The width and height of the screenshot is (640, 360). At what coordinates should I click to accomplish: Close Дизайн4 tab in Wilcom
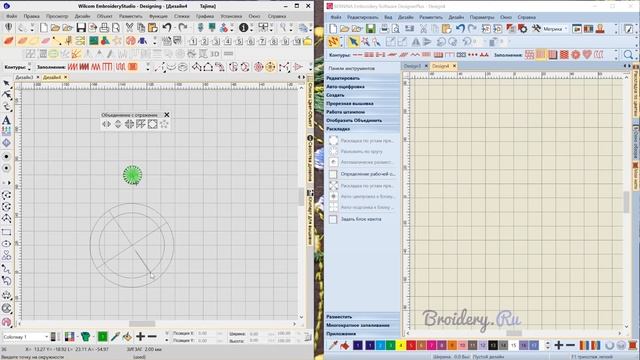[x=65, y=77]
